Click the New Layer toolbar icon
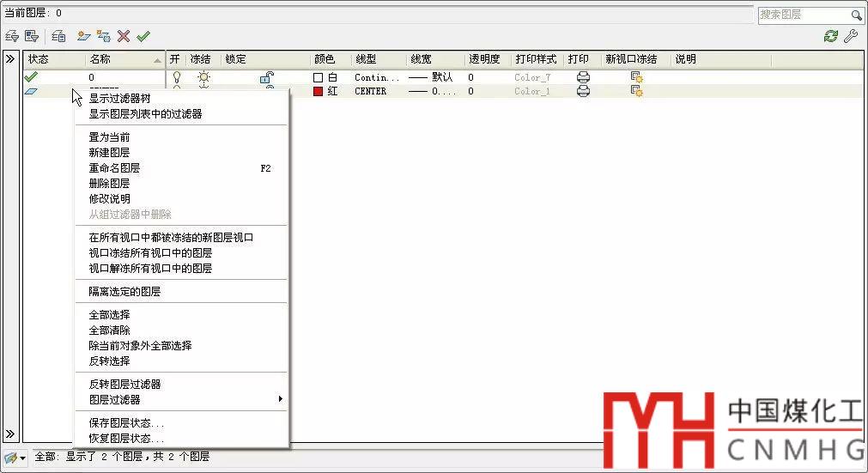 point(83,37)
